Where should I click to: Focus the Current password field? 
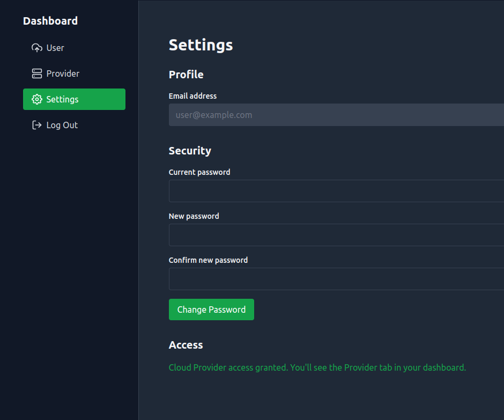(336, 191)
